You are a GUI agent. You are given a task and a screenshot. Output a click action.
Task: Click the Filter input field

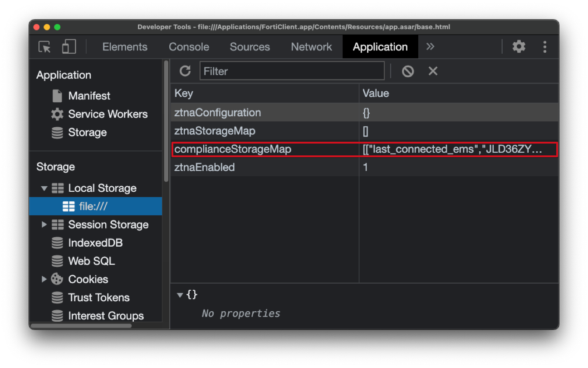coord(292,71)
